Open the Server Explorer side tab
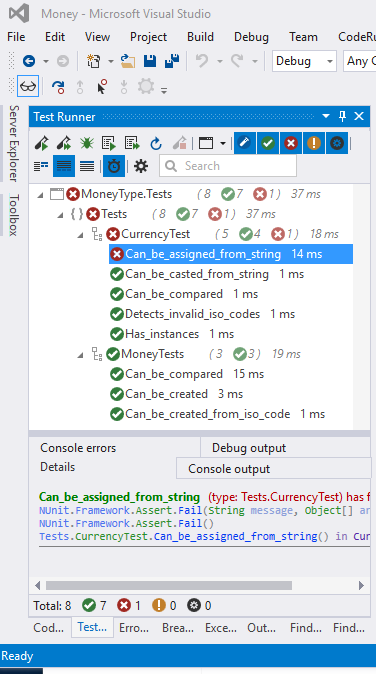Viewport: 376px width, 674px height. coord(14,143)
